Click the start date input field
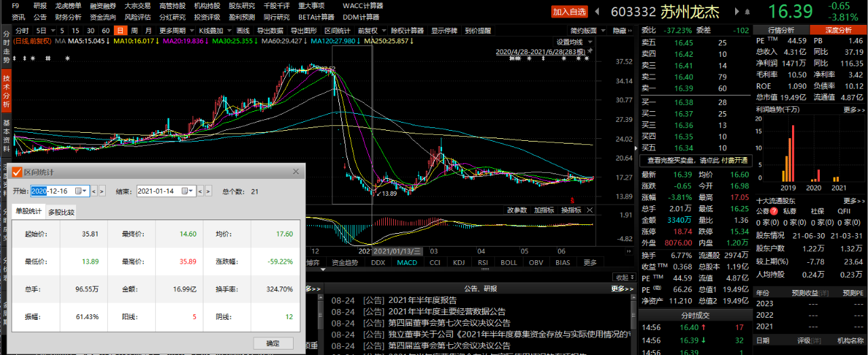Screen dimensions: 868x355 [52, 191]
